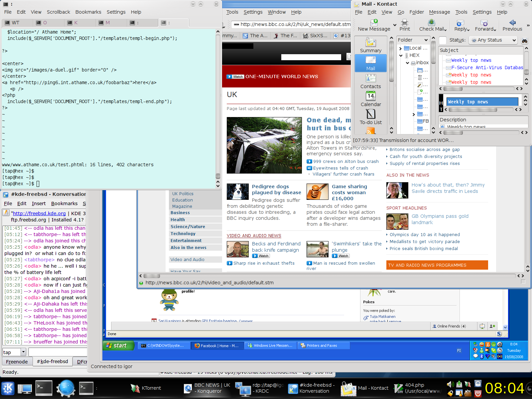Switch to Facebook Firefox in XP taskbar
The width and height of the screenshot is (532, 399).
point(217,346)
